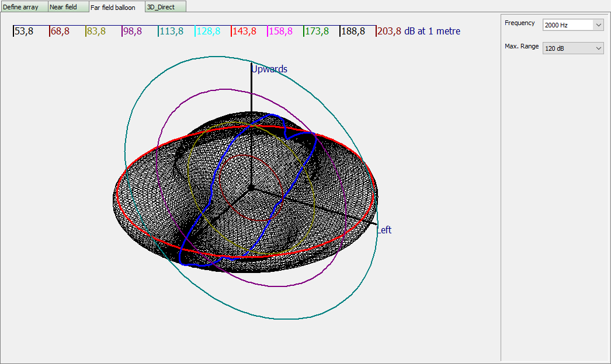Click the 'dB at 1 metre' label

(x=432, y=31)
